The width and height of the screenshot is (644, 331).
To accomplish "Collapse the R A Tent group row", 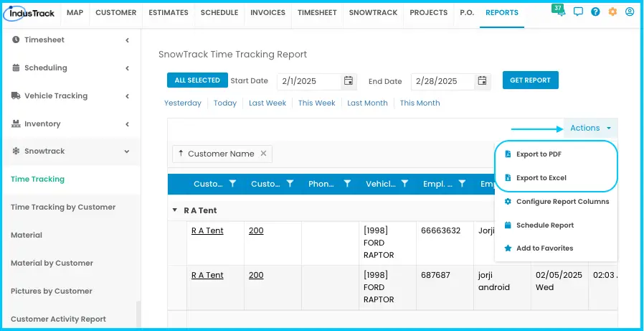I will pyautogui.click(x=175, y=210).
